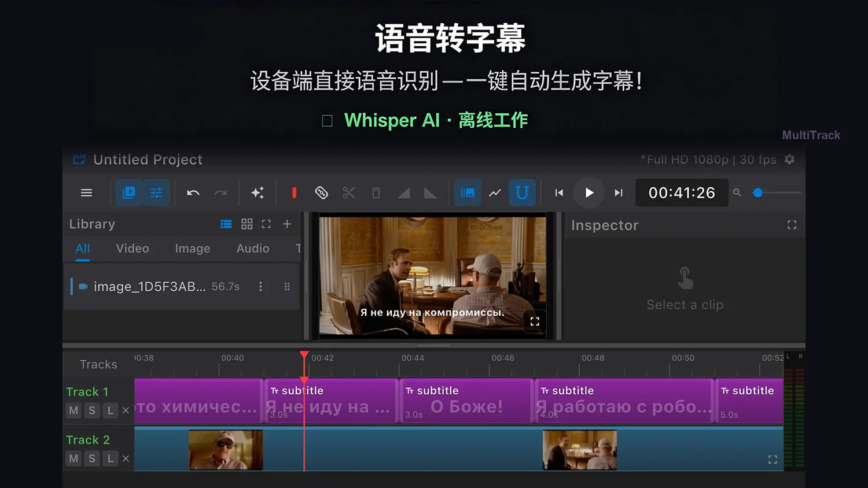Screen dimensions: 868x488
Task: Show the automation curve line tool
Action: (x=495, y=193)
